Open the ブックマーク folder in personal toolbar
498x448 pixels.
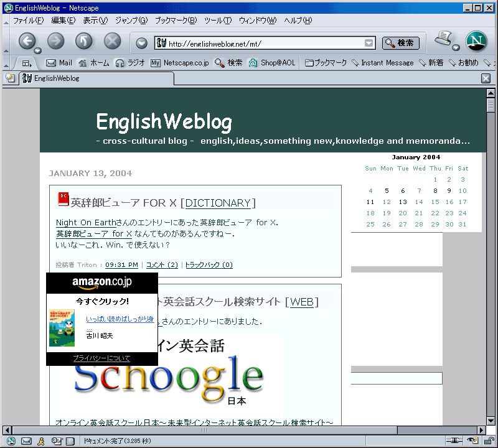pyautogui.click(x=326, y=63)
